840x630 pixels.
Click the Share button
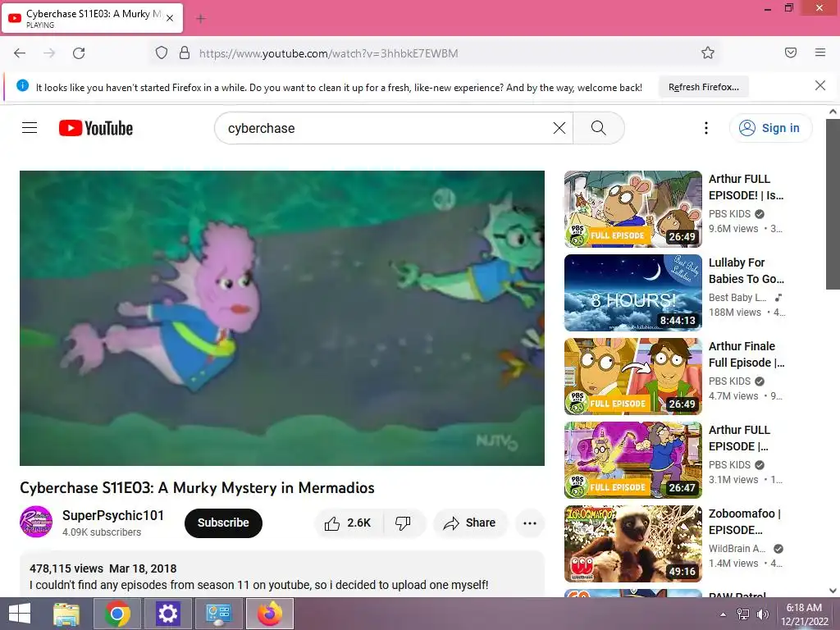[x=470, y=523]
